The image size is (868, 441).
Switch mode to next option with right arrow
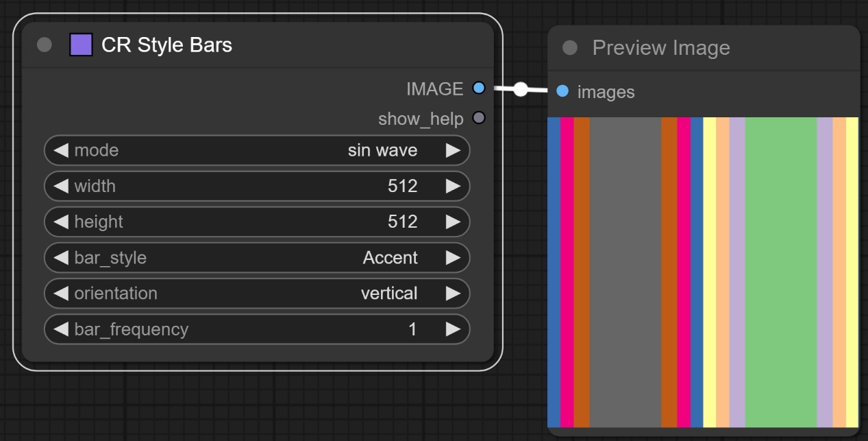453,150
